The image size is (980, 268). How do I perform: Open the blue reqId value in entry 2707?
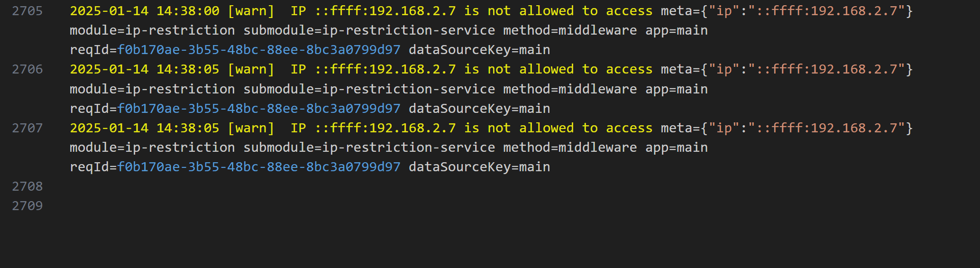[259, 167]
